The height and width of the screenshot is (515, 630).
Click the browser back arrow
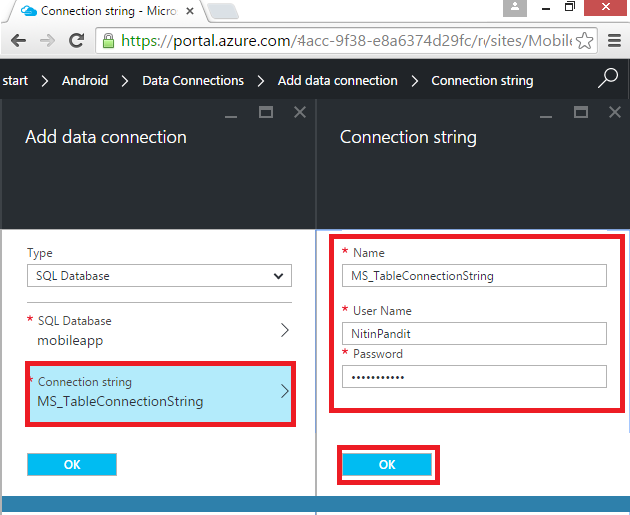18,41
